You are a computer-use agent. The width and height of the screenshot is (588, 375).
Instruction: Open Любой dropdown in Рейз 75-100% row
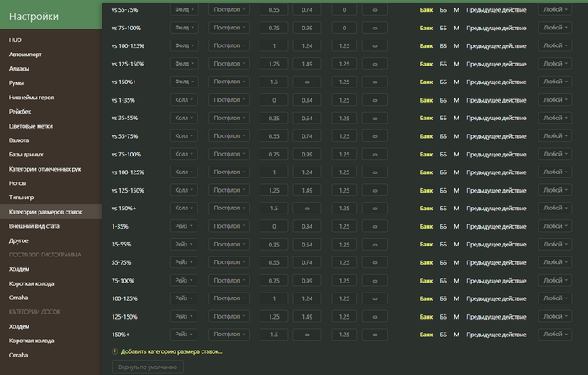coord(555,280)
